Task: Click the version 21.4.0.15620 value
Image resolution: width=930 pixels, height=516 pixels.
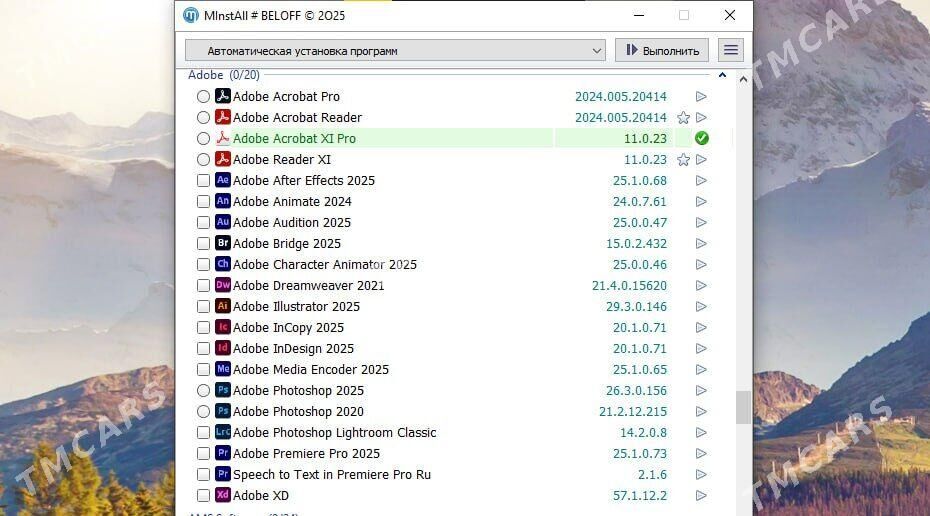Action: pyautogui.click(x=629, y=286)
